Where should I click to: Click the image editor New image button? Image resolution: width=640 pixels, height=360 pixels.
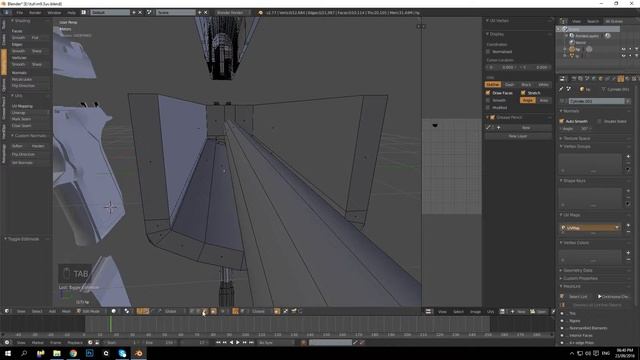518,311
